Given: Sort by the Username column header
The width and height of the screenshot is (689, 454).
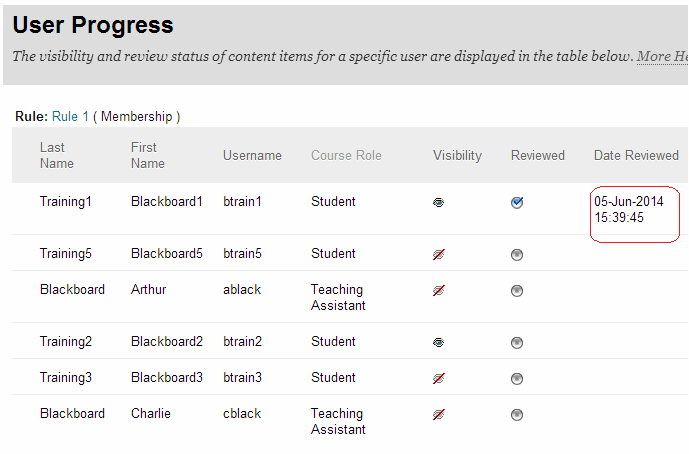Looking at the screenshot, I should [252, 156].
